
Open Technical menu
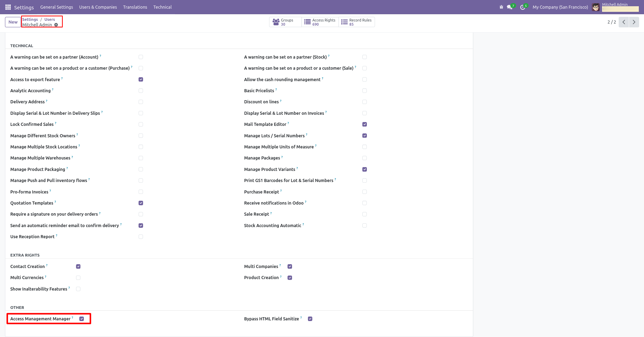[162, 7]
